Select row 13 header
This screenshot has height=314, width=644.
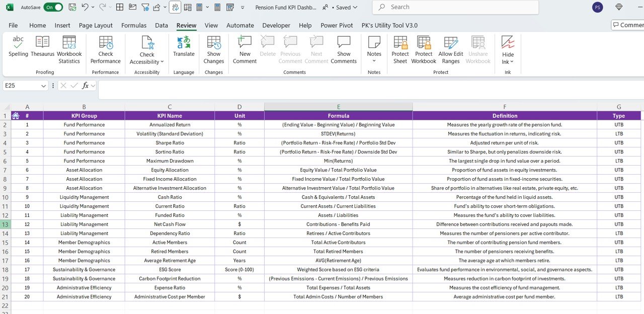6,224
